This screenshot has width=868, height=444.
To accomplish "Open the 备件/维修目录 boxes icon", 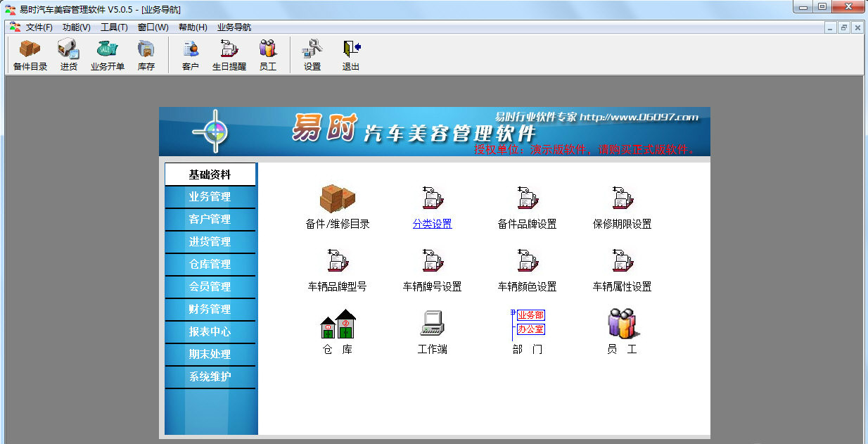I will click(338, 198).
